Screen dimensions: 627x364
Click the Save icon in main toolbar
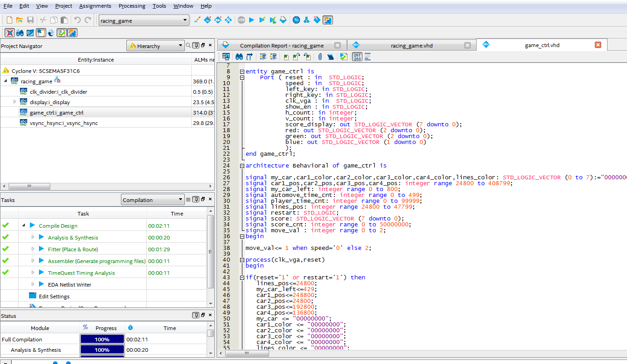(30, 20)
